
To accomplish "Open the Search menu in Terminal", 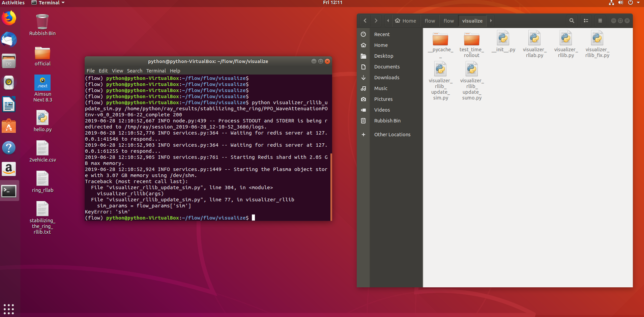I will coord(135,71).
